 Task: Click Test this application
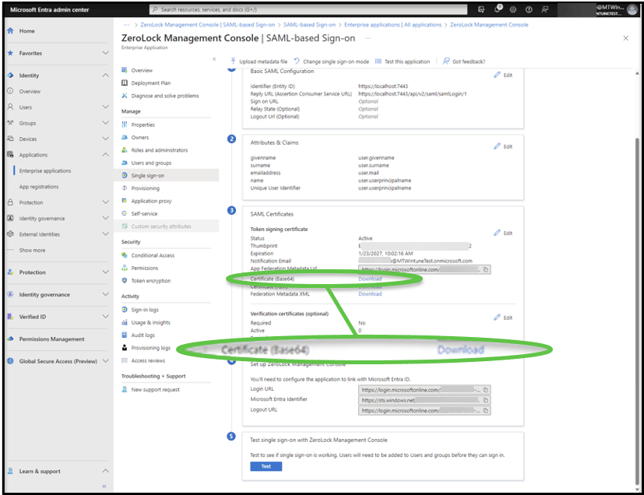point(402,62)
